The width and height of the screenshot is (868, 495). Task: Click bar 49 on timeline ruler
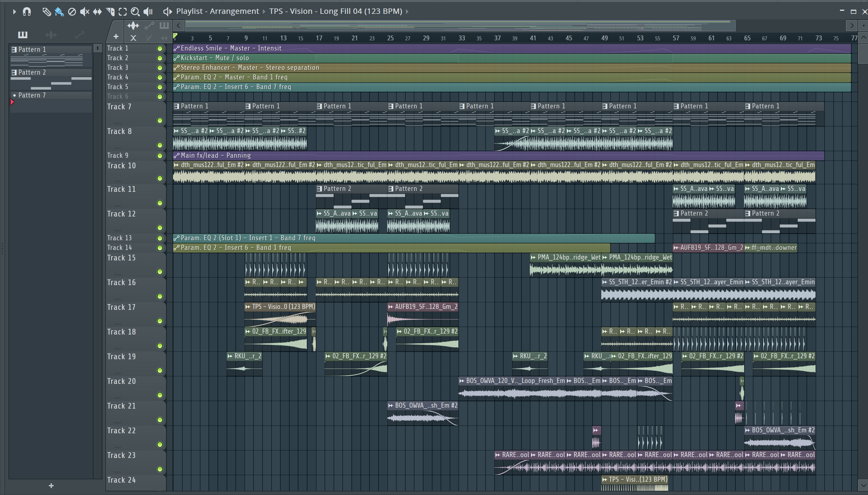(604, 38)
